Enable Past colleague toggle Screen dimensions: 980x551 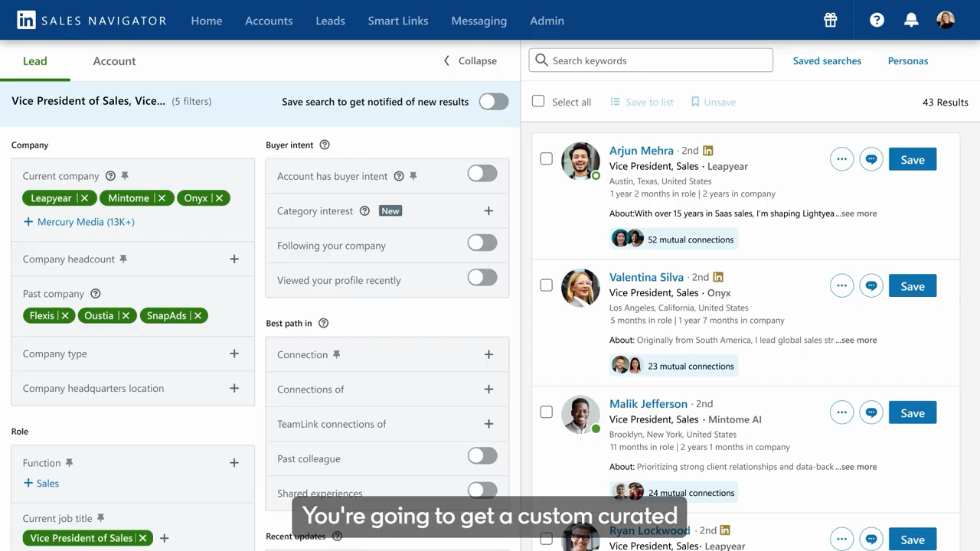point(482,456)
